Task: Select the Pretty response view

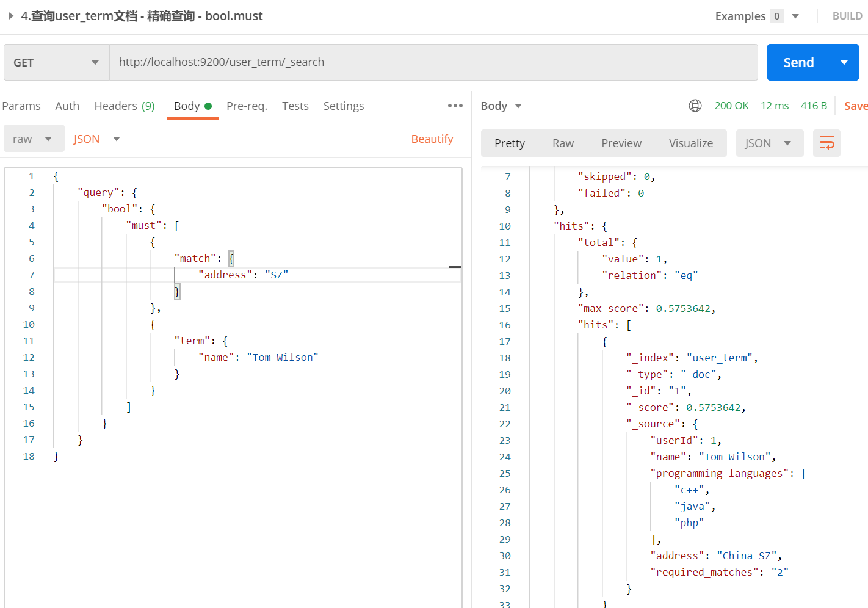Action: click(x=510, y=143)
